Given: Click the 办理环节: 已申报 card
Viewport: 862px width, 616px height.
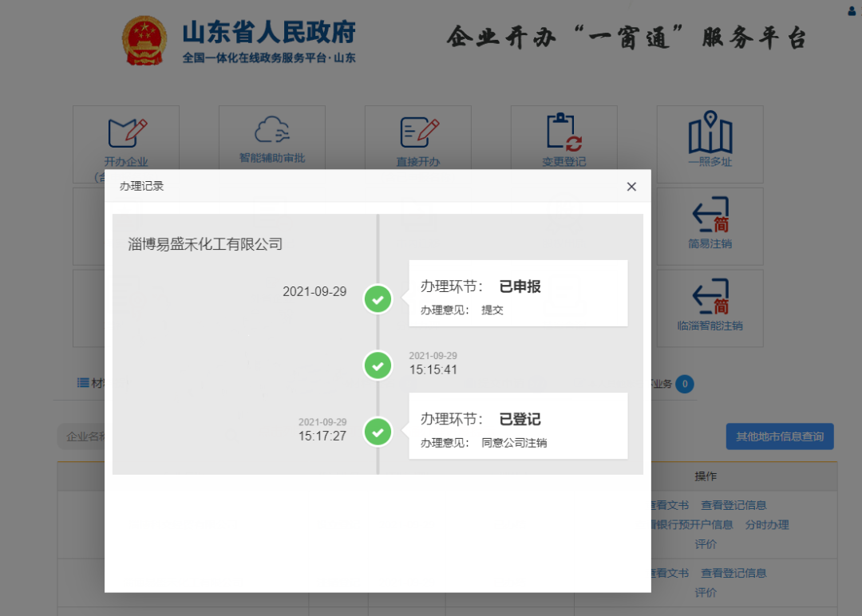Looking at the screenshot, I should (518, 293).
